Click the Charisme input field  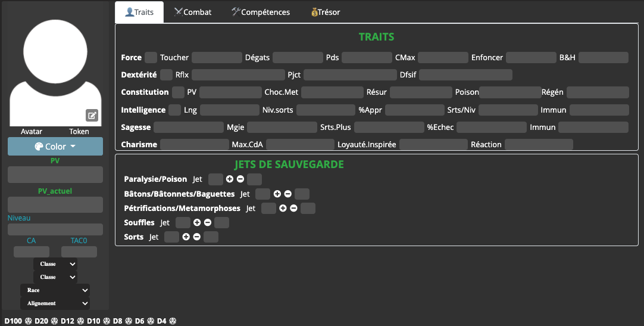click(x=194, y=144)
